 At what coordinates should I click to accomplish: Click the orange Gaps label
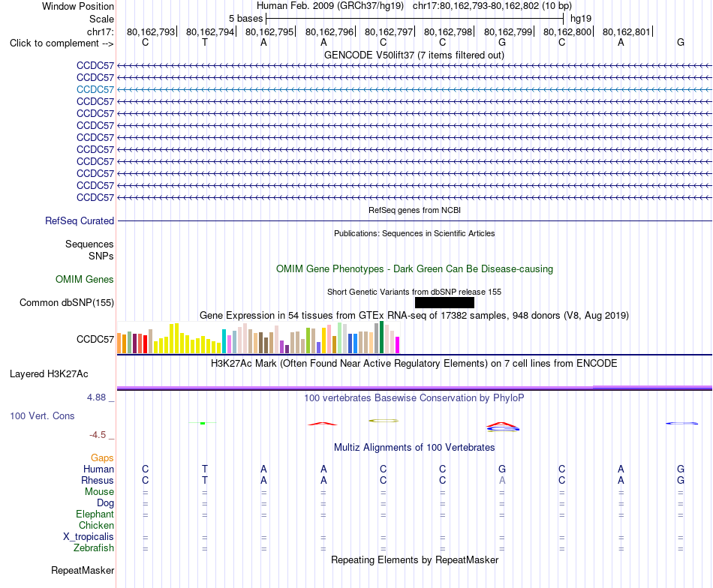pos(102,458)
